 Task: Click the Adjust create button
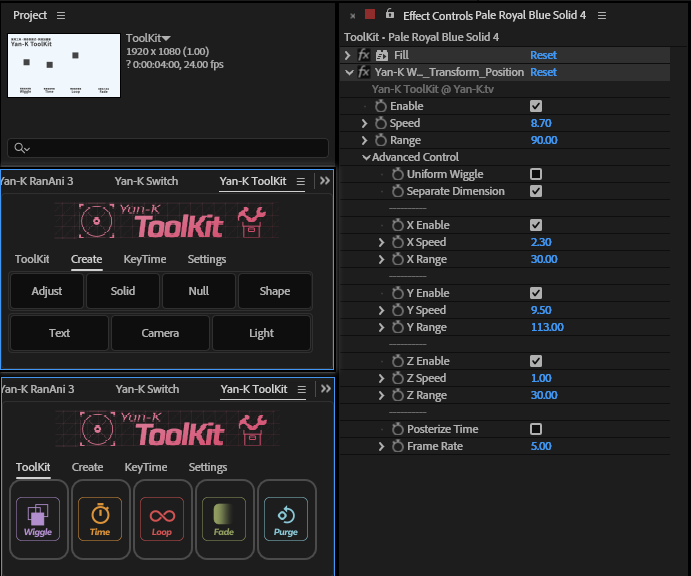coord(47,291)
